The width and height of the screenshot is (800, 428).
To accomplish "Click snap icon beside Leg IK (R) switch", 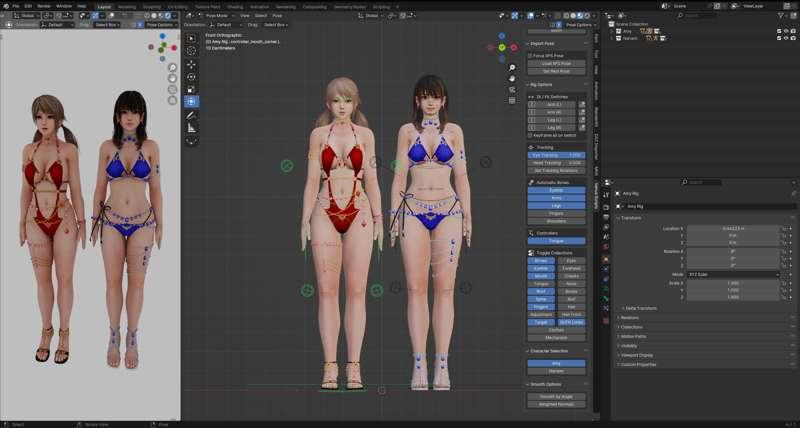I will (582, 128).
